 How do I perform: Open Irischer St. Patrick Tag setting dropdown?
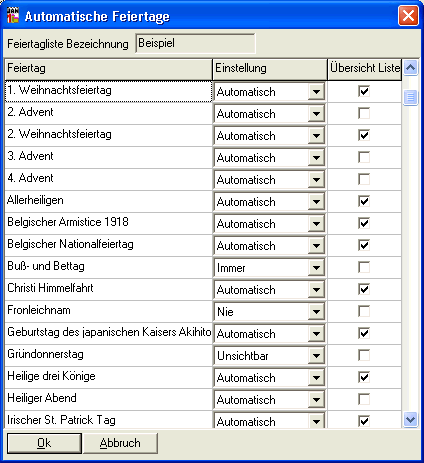tap(316, 421)
